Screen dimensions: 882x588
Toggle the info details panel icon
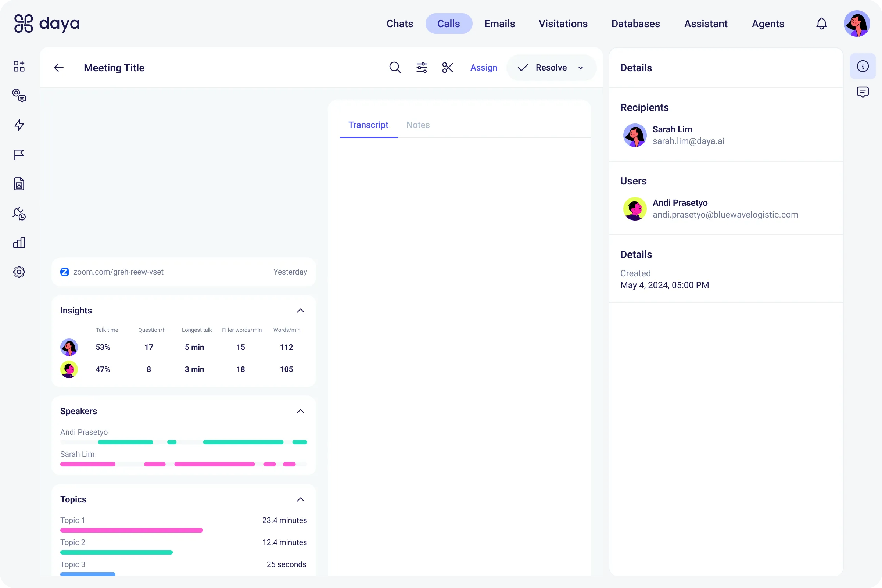point(863,67)
